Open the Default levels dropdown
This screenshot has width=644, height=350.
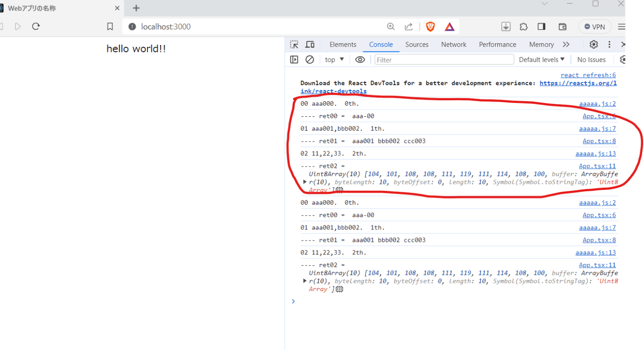pyautogui.click(x=541, y=59)
